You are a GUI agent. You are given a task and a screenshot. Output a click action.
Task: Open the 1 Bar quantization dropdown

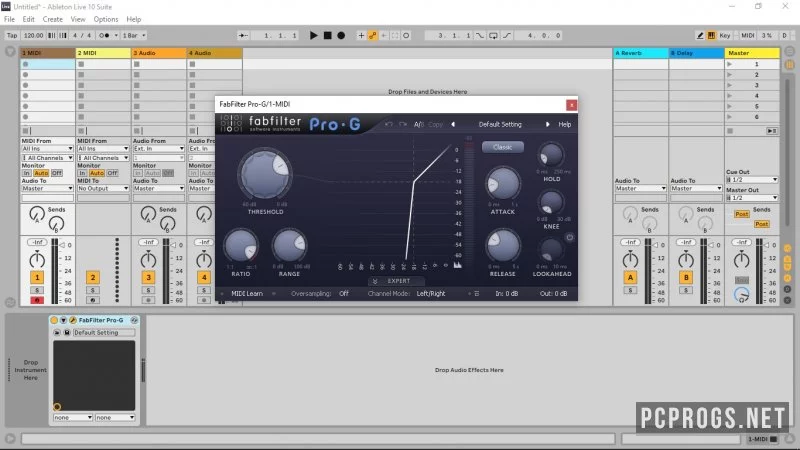tap(134, 35)
